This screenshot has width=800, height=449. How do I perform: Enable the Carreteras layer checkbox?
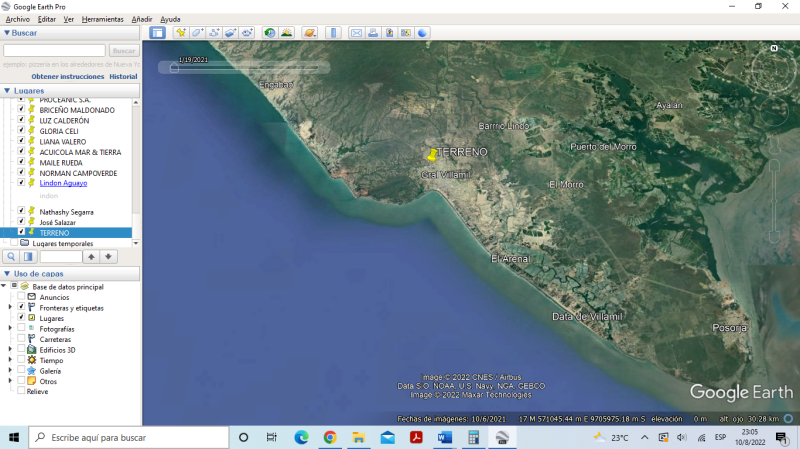pos(21,339)
